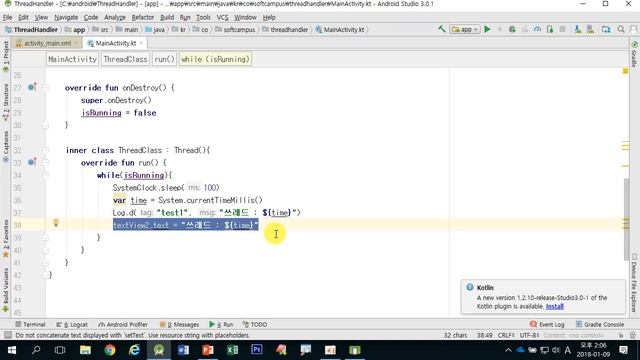Viewport: 640px width, 360px height.
Task: Open the Device File Explorer side tab
Action: coord(634,282)
